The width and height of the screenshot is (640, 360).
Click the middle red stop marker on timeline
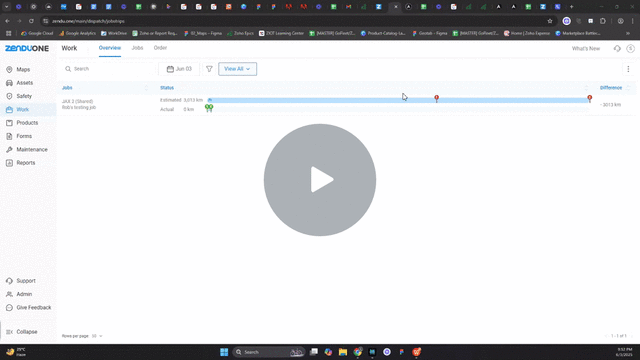pyautogui.click(x=436, y=98)
